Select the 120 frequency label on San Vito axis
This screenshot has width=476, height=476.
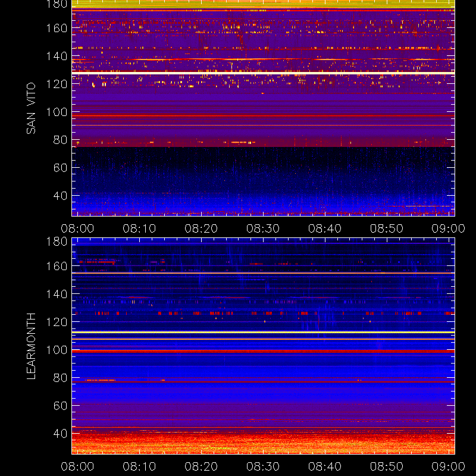click(57, 84)
